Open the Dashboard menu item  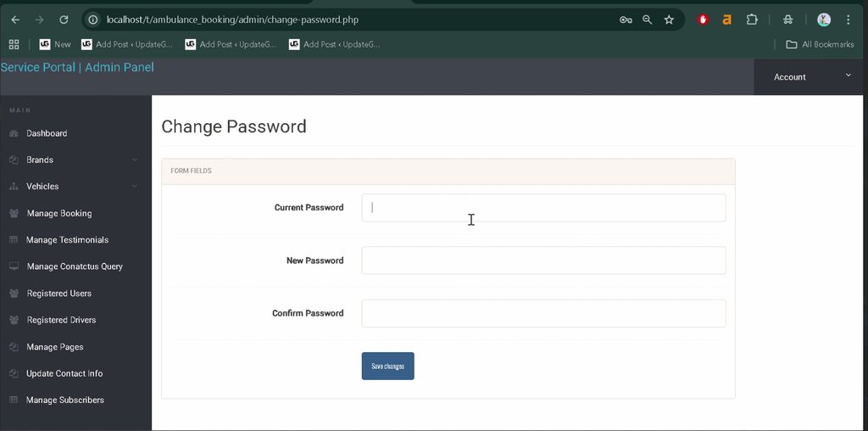coord(47,133)
